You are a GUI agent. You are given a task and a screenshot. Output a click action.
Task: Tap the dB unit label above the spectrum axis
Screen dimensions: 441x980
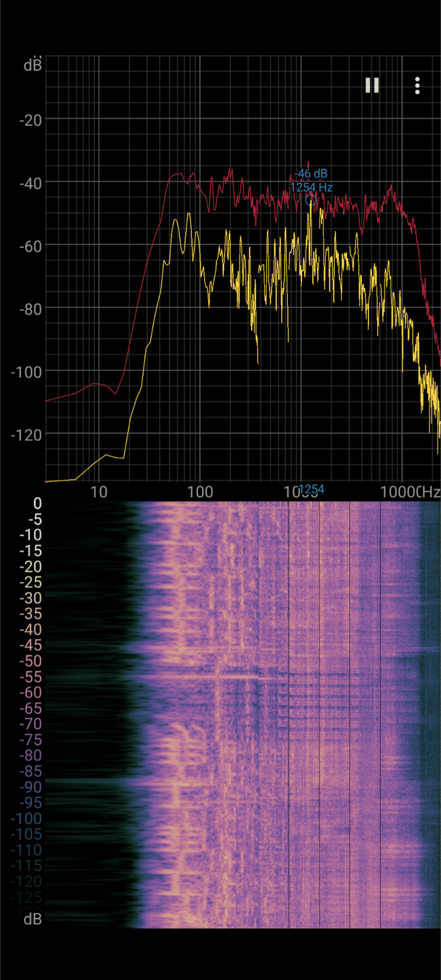click(32, 65)
